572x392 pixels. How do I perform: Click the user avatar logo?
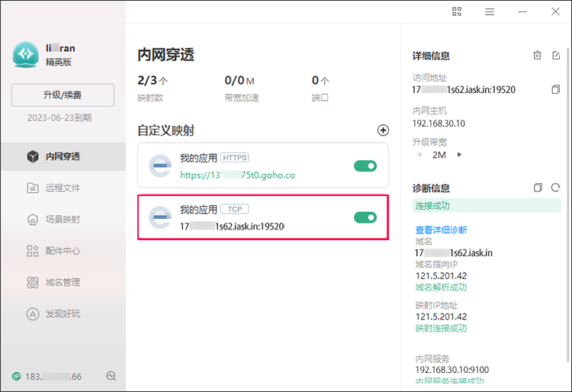25,55
